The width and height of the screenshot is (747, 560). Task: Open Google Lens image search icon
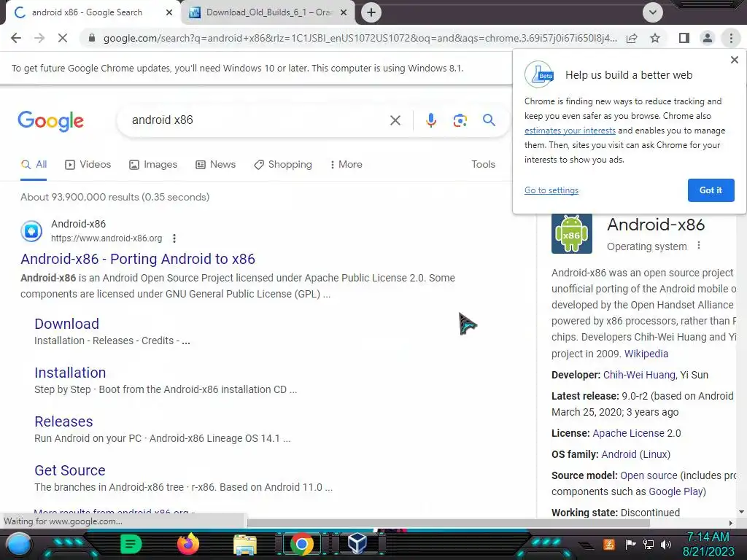point(460,120)
